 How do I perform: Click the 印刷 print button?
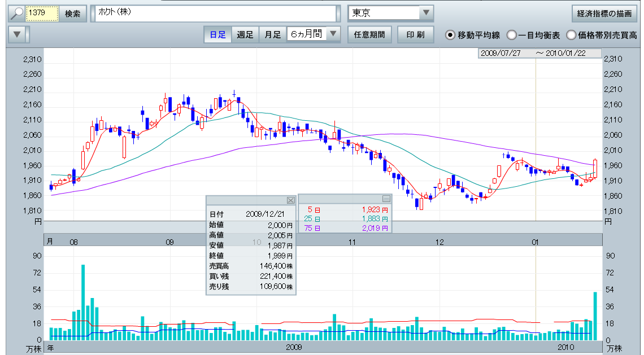coord(415,35)
